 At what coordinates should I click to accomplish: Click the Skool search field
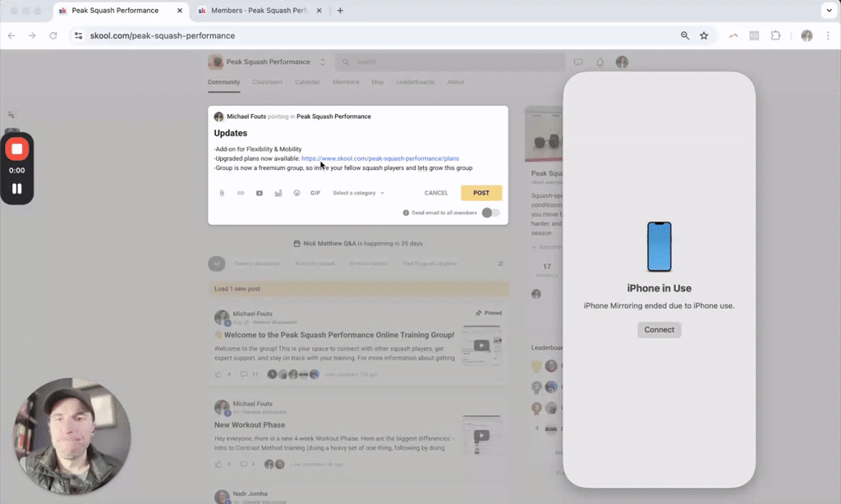point(450,62)
